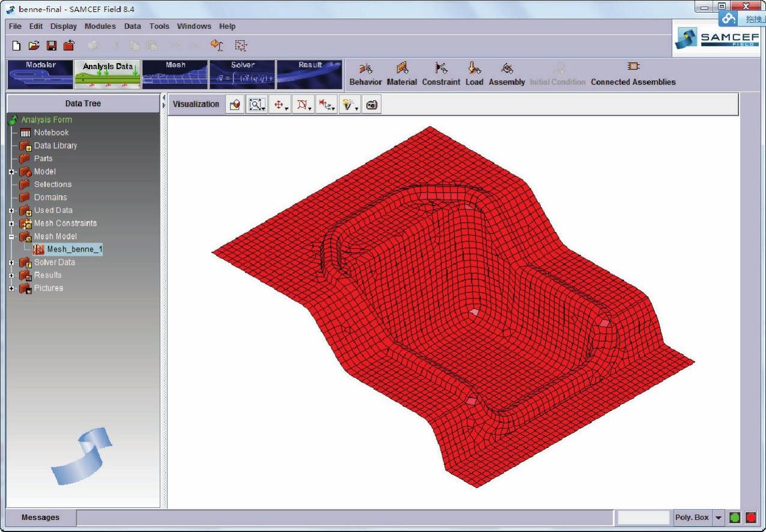Expand the Solver Data tree node

pos(11,262)
